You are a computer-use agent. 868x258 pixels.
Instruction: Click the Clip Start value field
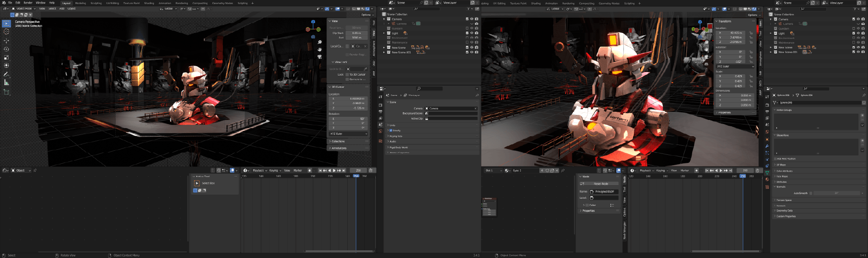coord(357,33)
